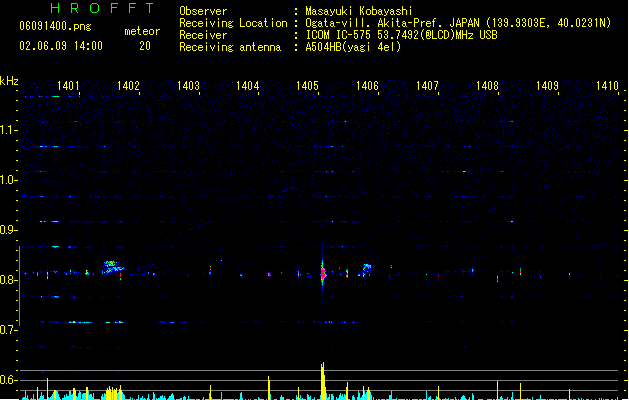The image size is (629, 400).
Task: Click the Receiver label
Action: pyautogui.click(x=203, y=35)
